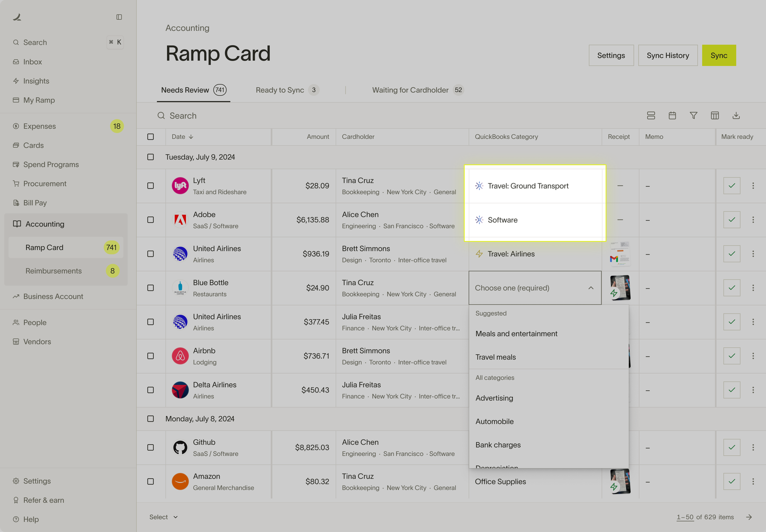Open the Select dropdown at bottom
The height and width of the screenshot is (532, 766).
[163, 517]
